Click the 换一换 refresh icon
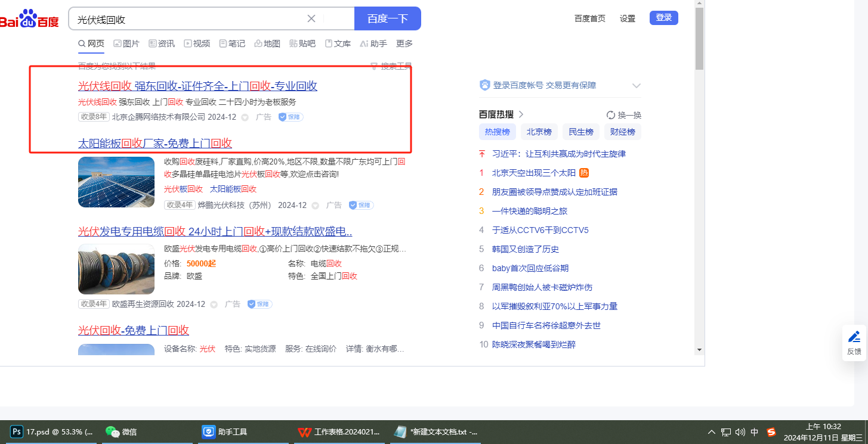 [610, 115]
